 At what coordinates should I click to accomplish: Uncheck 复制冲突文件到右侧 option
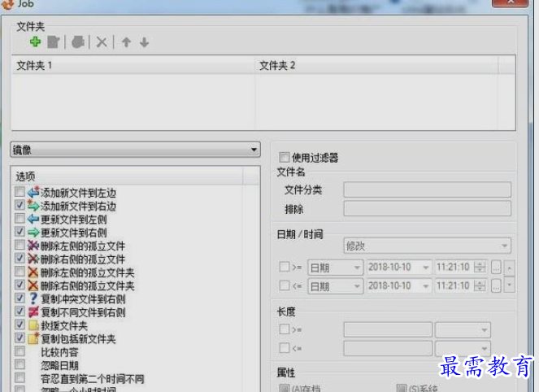[x=20, y=298]
